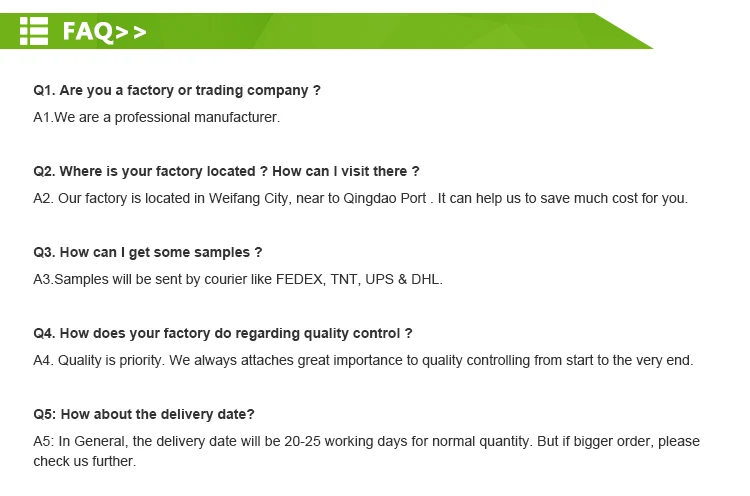Image resolution: width=750 pixels, height=496 pixels.
Task: Click question Q4 about quality control
Action: (222, 333)
